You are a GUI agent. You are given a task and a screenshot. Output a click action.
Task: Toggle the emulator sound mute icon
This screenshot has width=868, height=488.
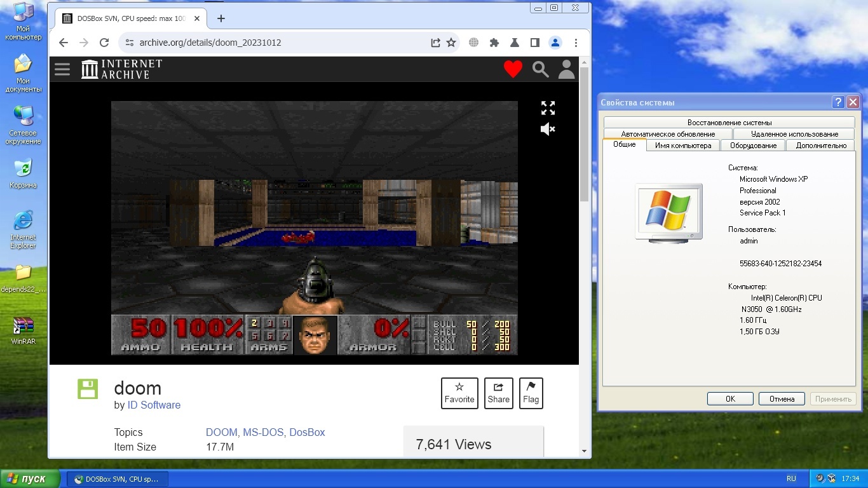548,129
